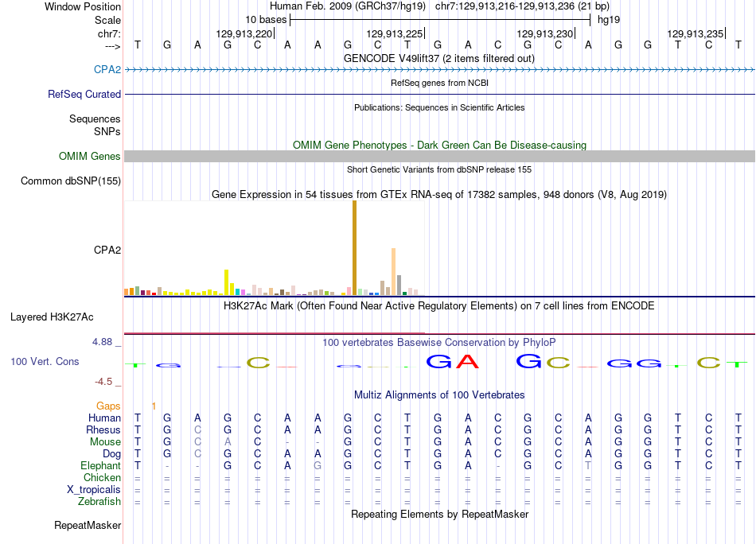Image resolution: width=756 pixels, height=544 pixels.
Task: Click the SNPs track label
Action: (x=107, y=131)
